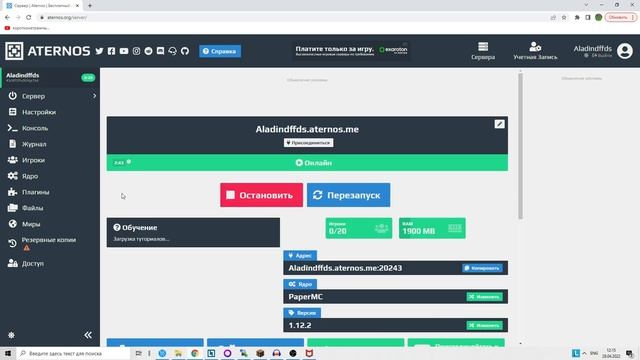
Task: Open Учетная Запись account icon
Action: [x=535, y=51]
